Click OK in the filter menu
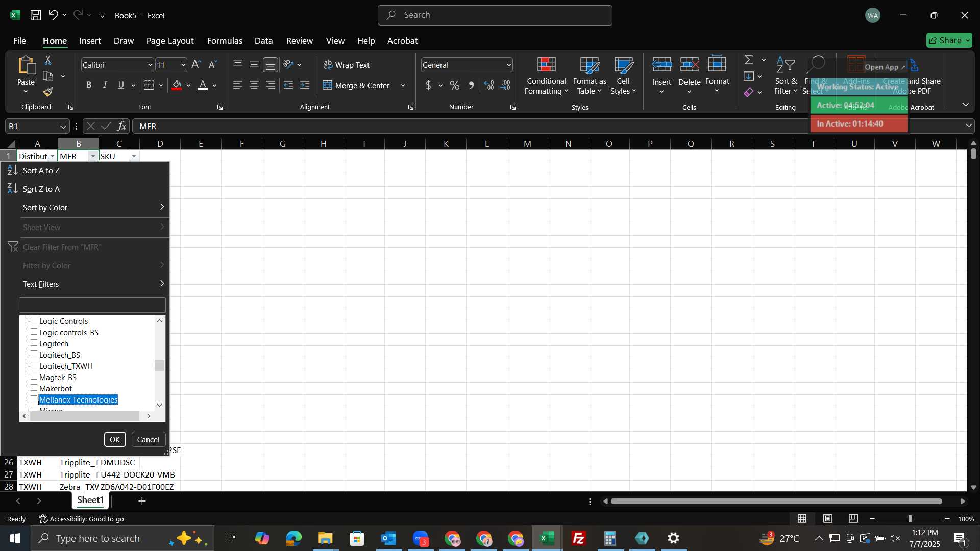 [x=115, y=439]
